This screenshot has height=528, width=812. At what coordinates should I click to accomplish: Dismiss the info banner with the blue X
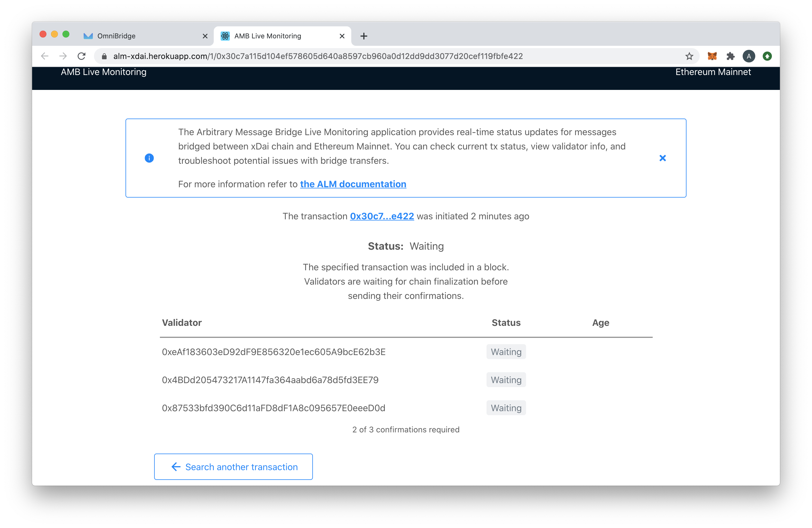click(x=662, y=158)
